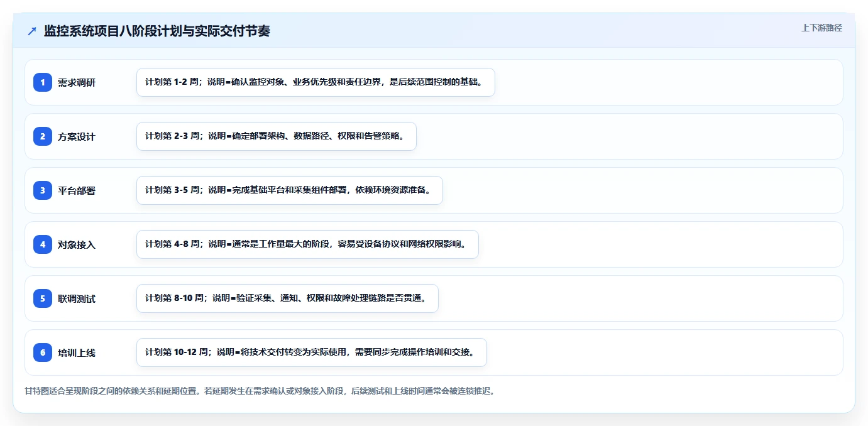The height and width of the screenshot is (426, 868).
Task: Open the 计划第 3-5 周 description box
Action: [x=290, y=190]
